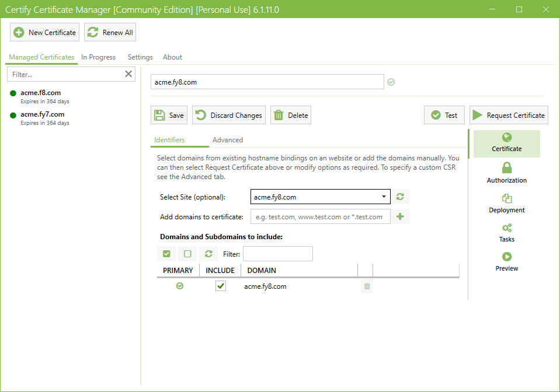
Task: Click Request Certificate button
Action: point(509,116)
